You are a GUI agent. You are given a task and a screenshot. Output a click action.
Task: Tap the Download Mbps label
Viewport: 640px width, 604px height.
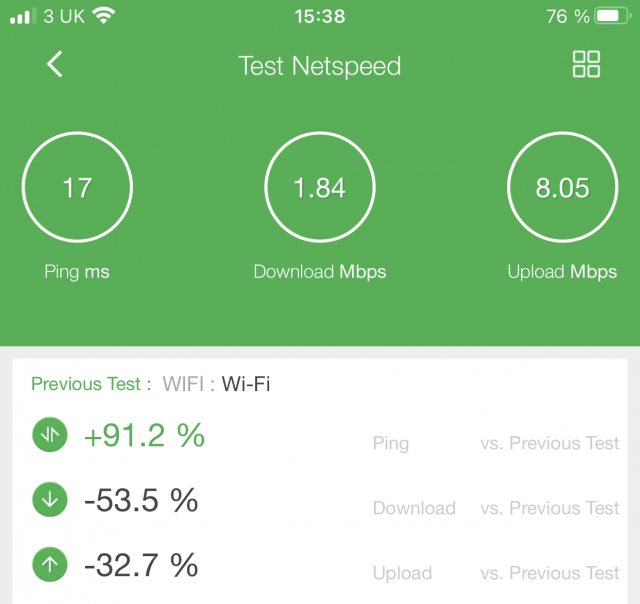click(x=320, y=272)
